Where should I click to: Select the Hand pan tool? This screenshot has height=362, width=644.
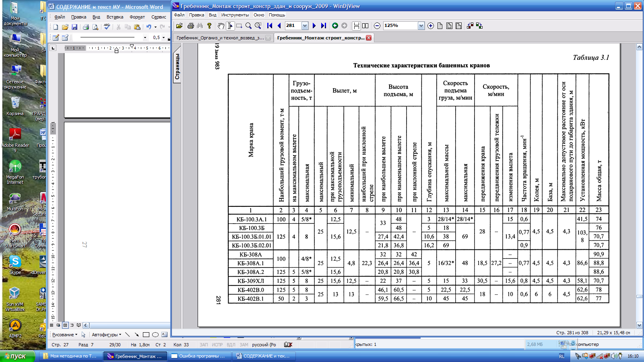[x=221, y=26]
